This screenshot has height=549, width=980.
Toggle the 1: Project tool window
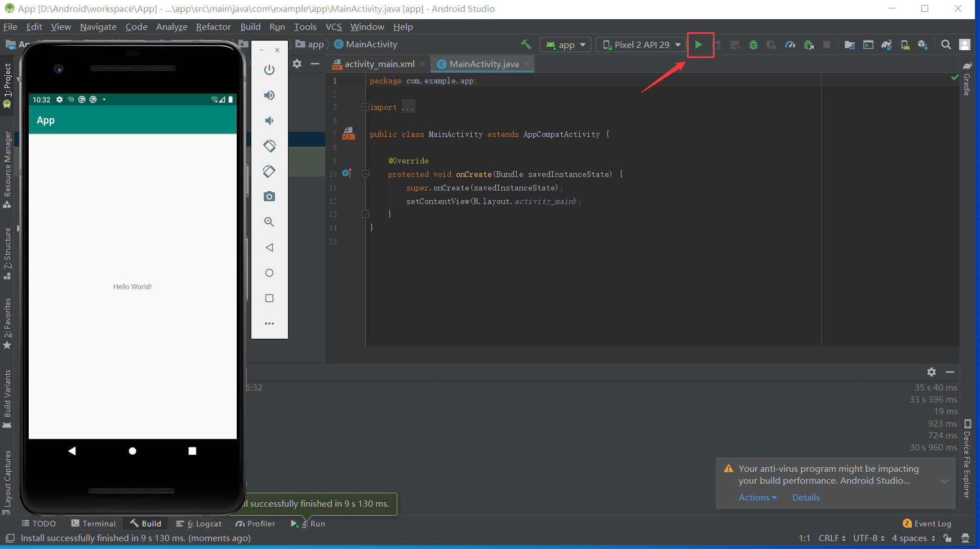click(7, 85)
